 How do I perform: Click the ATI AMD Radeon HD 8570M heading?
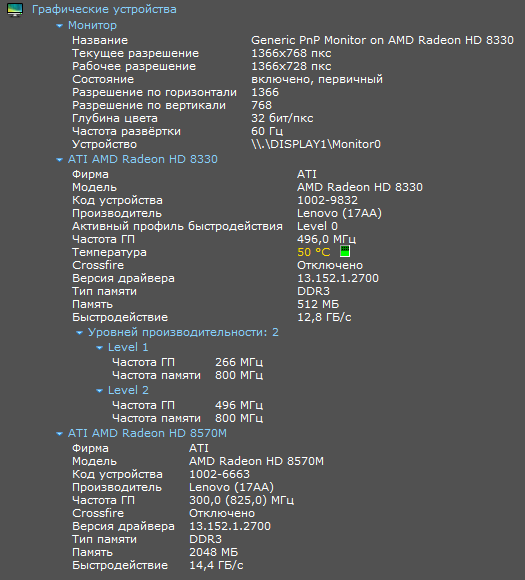pyautogui.click(x=147, y=433)
